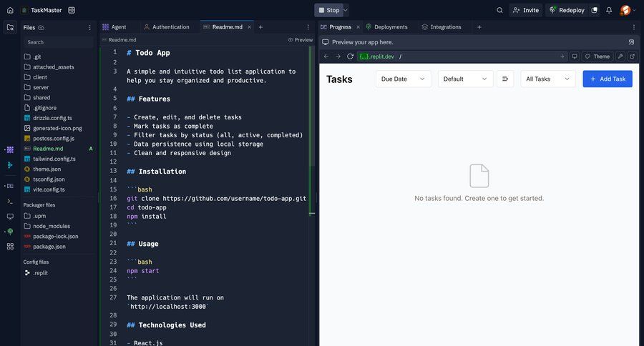Toggle sort direction icon in Tasks app

[x=505, y=79]
